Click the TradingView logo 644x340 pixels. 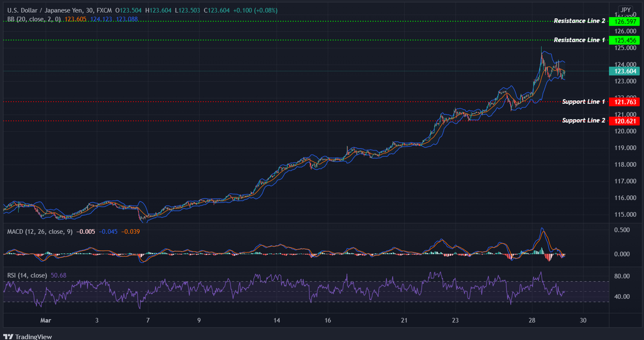point(8,336)
